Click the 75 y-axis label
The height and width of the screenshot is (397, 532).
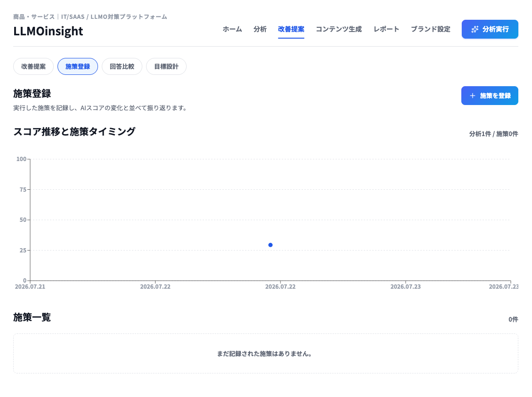[x=23, y=189]
